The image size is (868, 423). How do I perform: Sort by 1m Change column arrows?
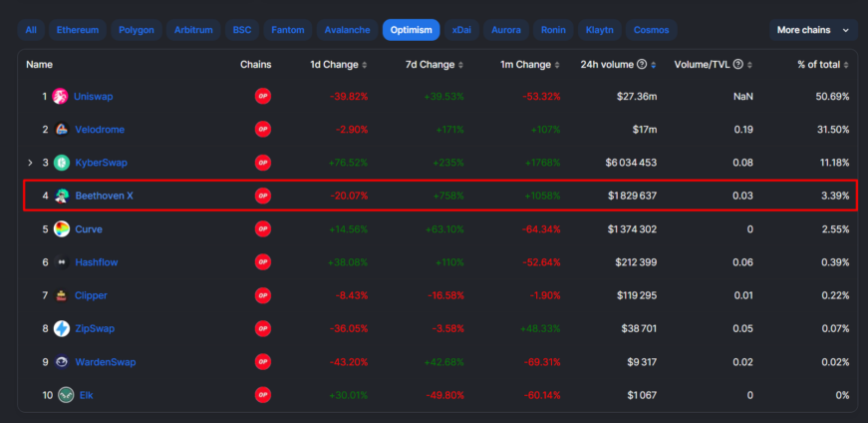(557, 65)
